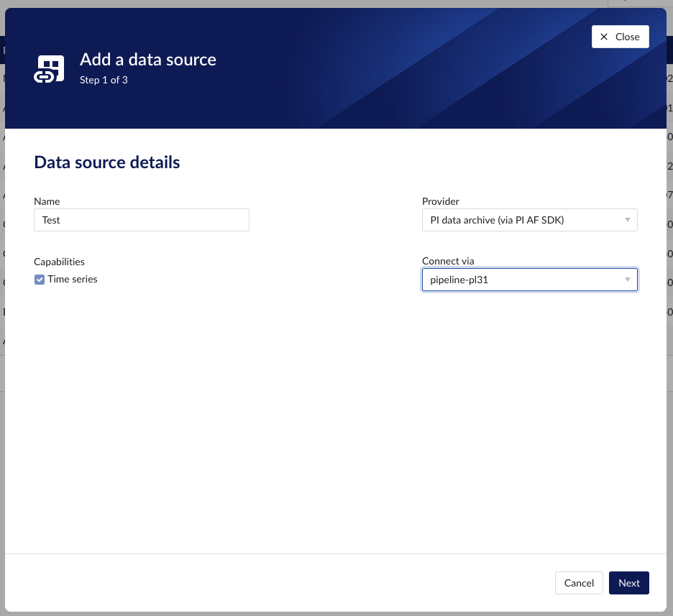Click the Data source details heading
The image size is (673, 616).
(107, 162)
